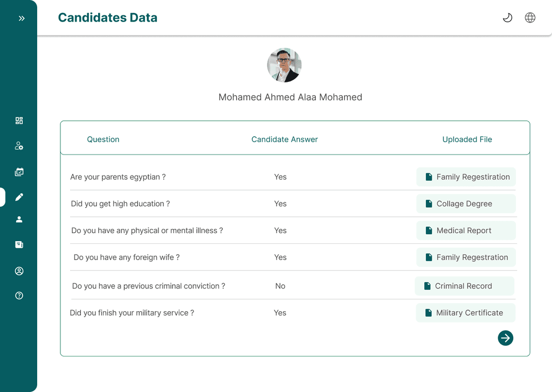Viewport: 552px width, 392px height.
Task: Open the Collage Degree file
Action: click(466, 204)
